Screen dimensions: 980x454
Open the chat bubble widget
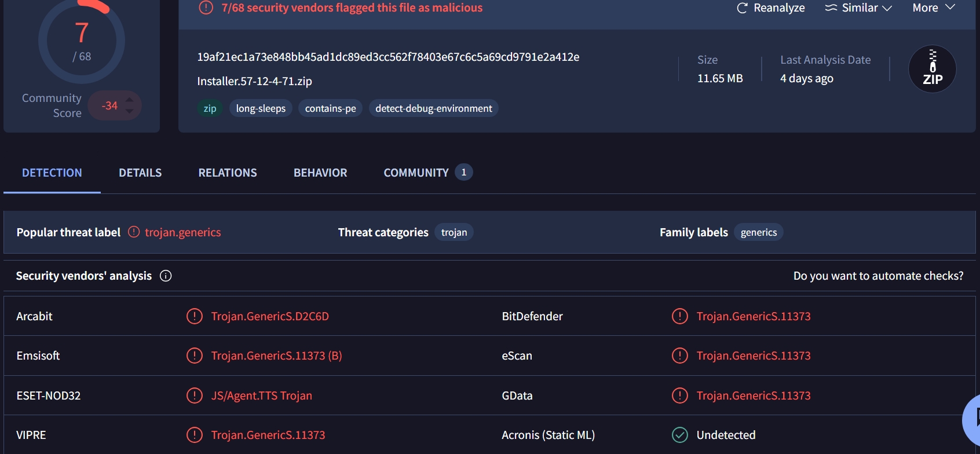point(973,418)
